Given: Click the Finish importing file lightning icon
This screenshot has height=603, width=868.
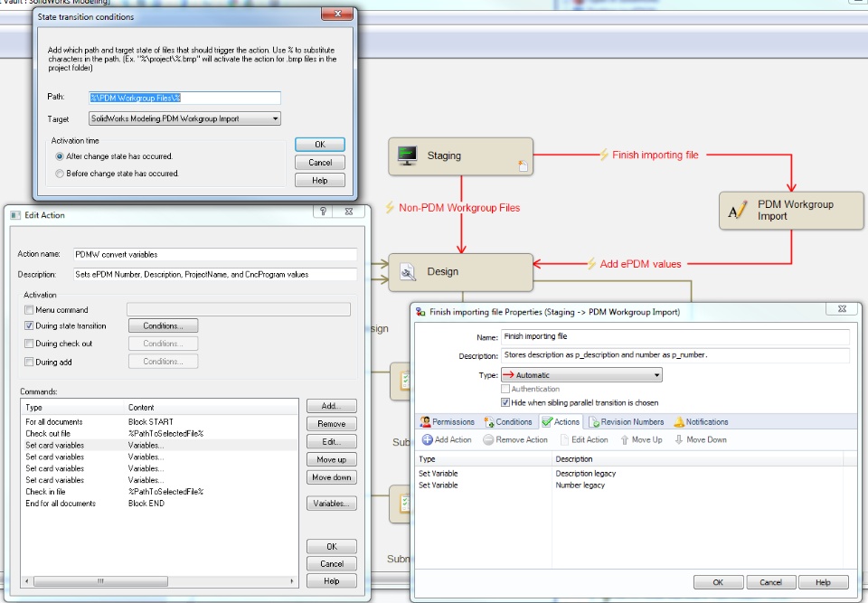Looking at the screenshot, I should [x=604, y=155].
